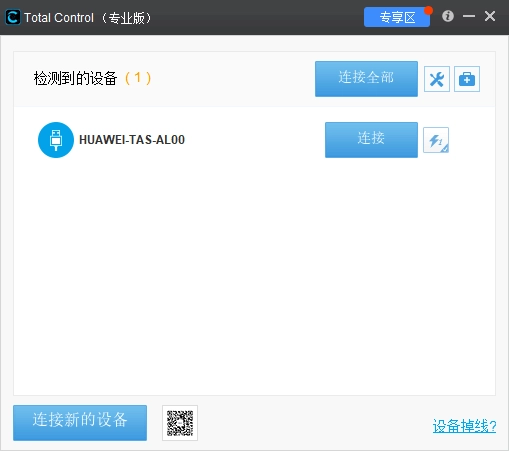
Task: Click the Total Control logo icon
Action: pos(13,17)
